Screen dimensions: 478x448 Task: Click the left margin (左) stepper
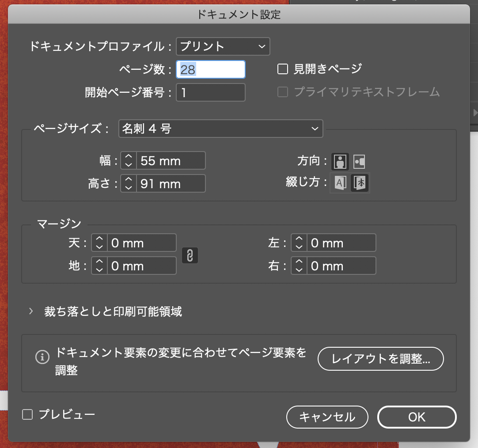click(299, 243)
